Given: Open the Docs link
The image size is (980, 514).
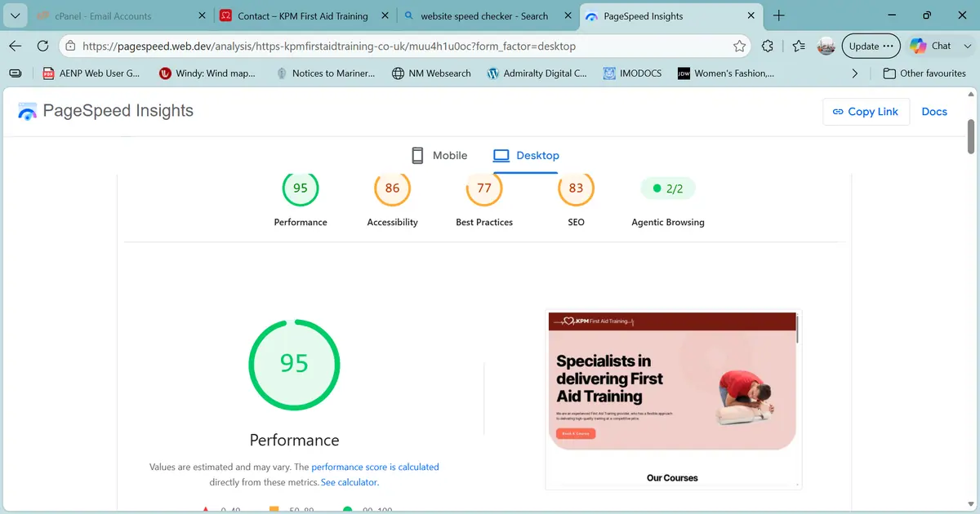Looking at the screenshot, I should click(x=934, y=112).
